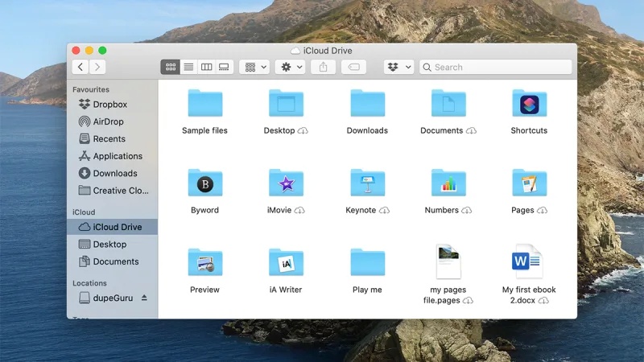Viewport: 644px width, 362px height.
Task: Click the Byword name label
Action: [x=204, y=210]
